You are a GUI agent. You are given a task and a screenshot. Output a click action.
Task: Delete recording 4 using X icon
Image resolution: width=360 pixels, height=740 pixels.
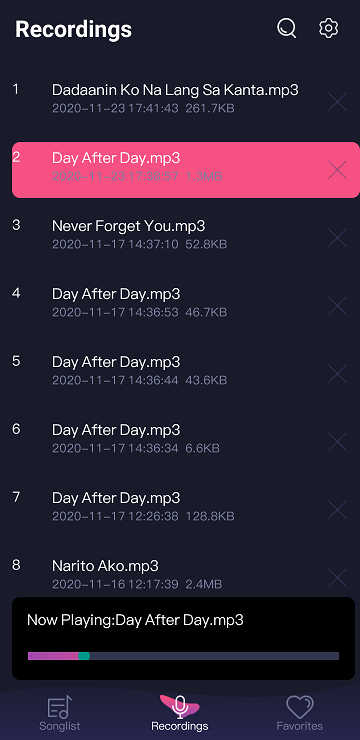(x=337, y=306)
